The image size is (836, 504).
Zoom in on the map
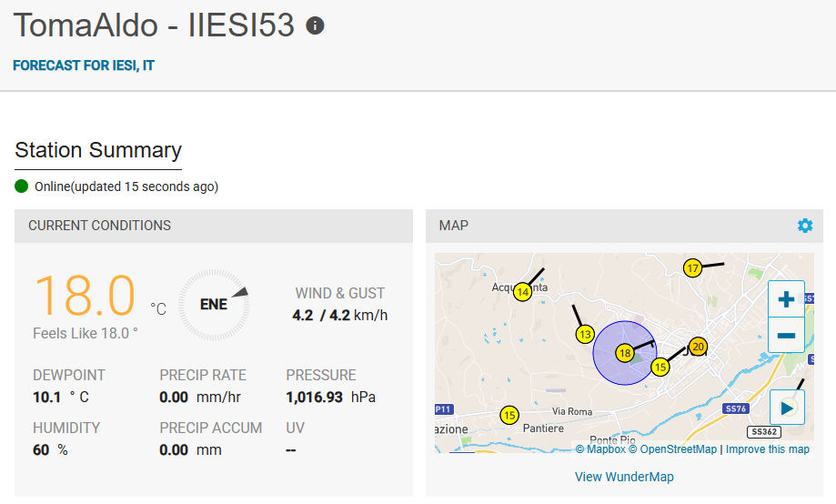tap(787, 299)
